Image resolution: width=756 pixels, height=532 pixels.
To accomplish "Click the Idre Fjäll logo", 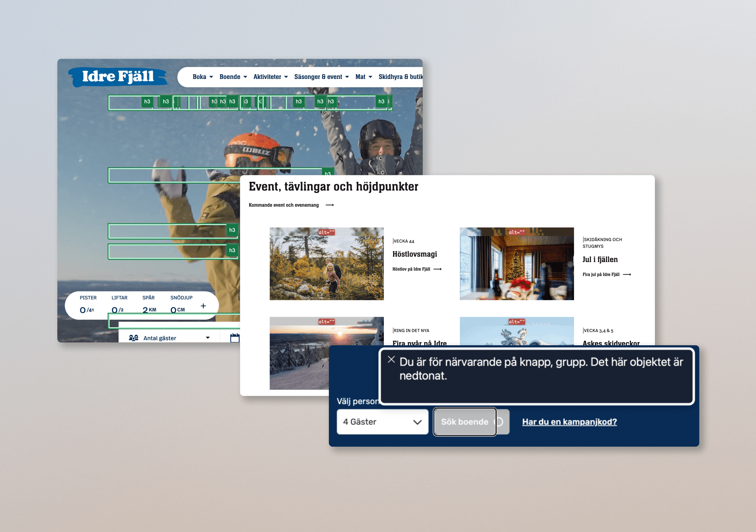I will coord(118,77).
